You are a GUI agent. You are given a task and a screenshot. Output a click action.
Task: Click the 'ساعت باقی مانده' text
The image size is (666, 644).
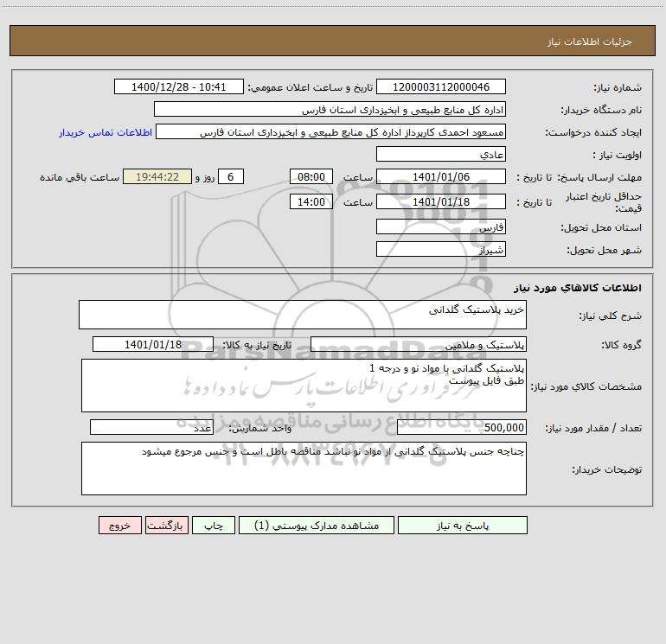point(80,177)
